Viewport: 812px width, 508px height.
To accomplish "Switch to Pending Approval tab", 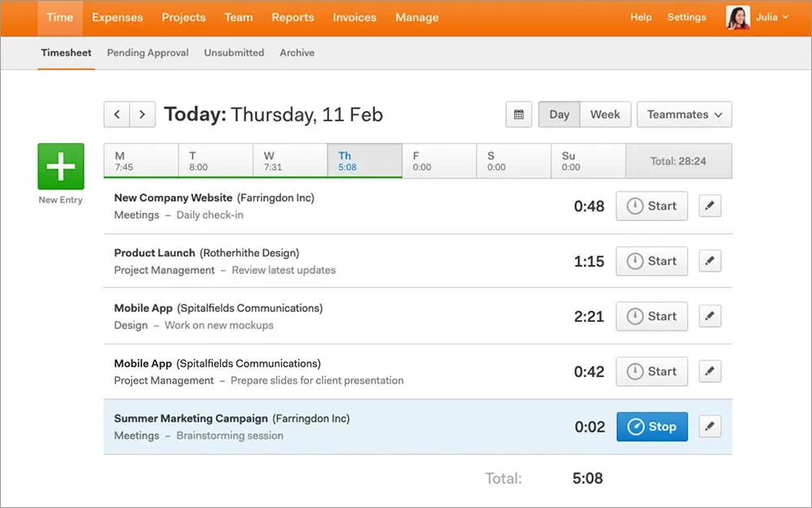I will [148, 53].
